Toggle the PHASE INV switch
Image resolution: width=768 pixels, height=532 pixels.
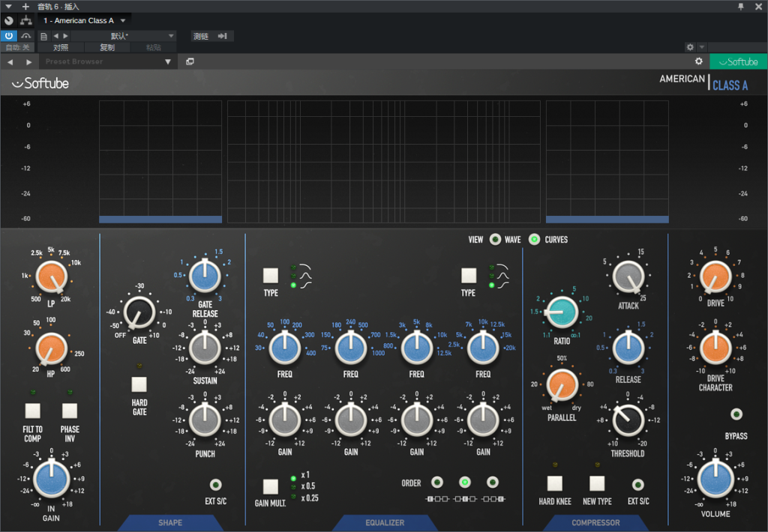coord(70,411)
